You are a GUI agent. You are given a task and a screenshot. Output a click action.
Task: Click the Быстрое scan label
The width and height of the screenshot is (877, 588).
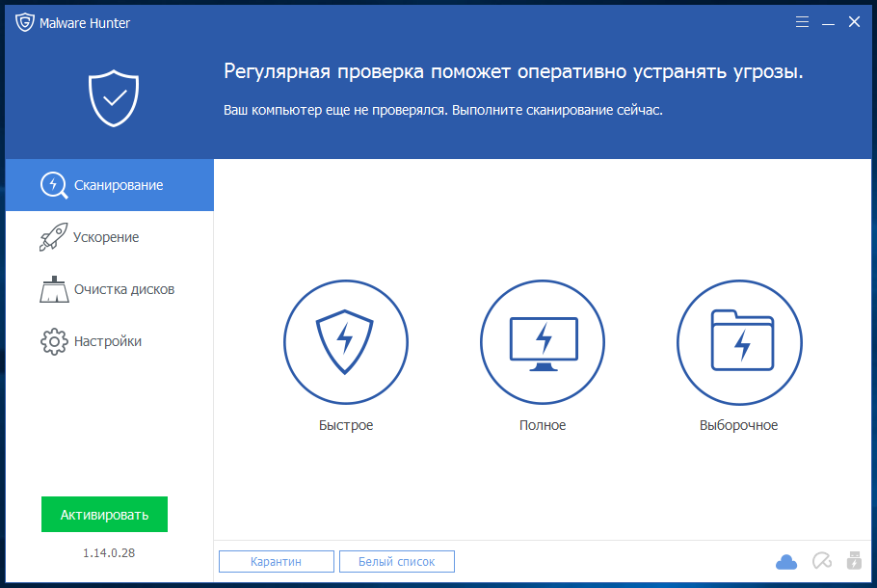click(345, 425)
